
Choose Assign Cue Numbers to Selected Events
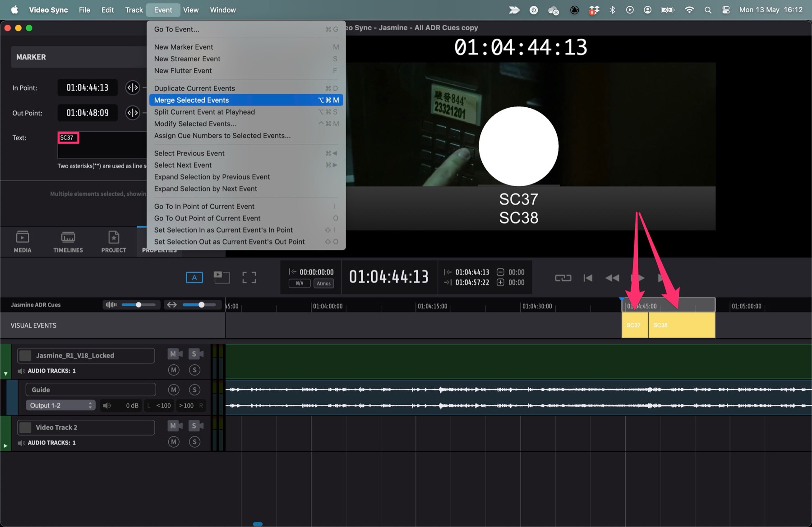click(x=246, y=135)
